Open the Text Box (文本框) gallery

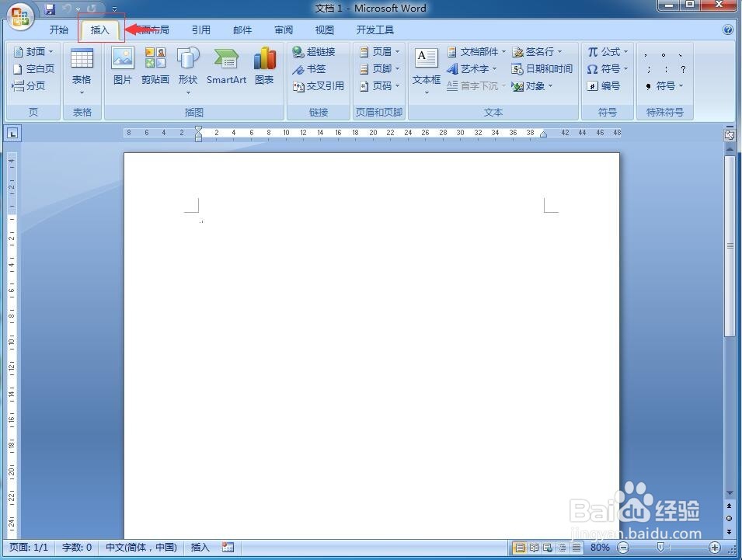426,71
